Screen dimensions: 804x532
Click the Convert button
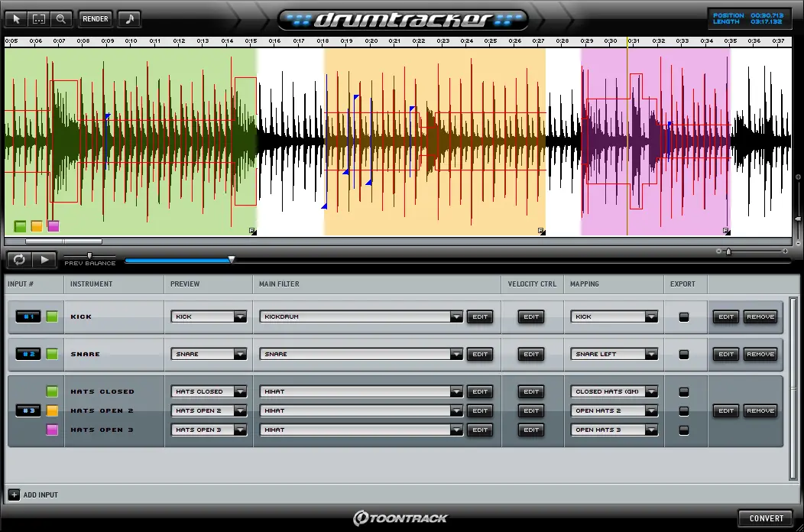click(x=766, y=518)
